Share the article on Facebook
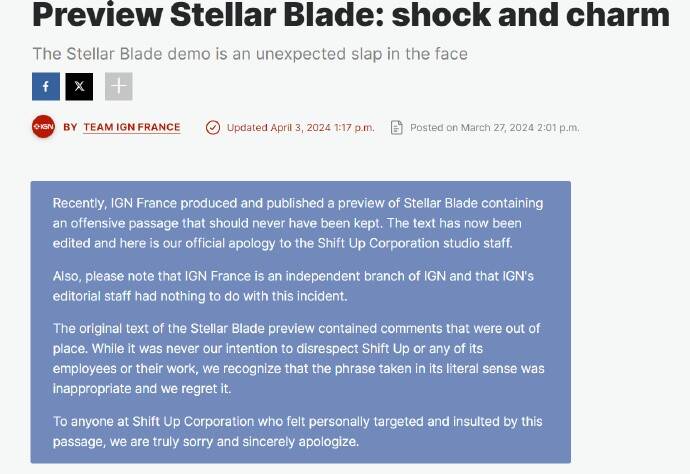 (46, 87)
